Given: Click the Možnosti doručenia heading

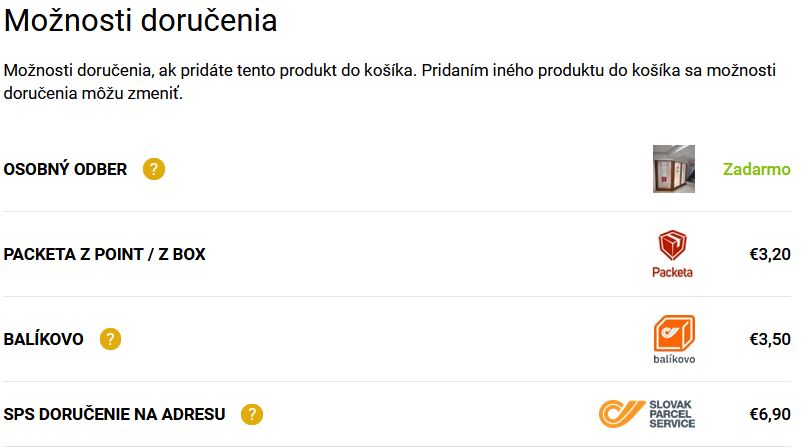Looking at the screenshot, I should pos(140,21).
